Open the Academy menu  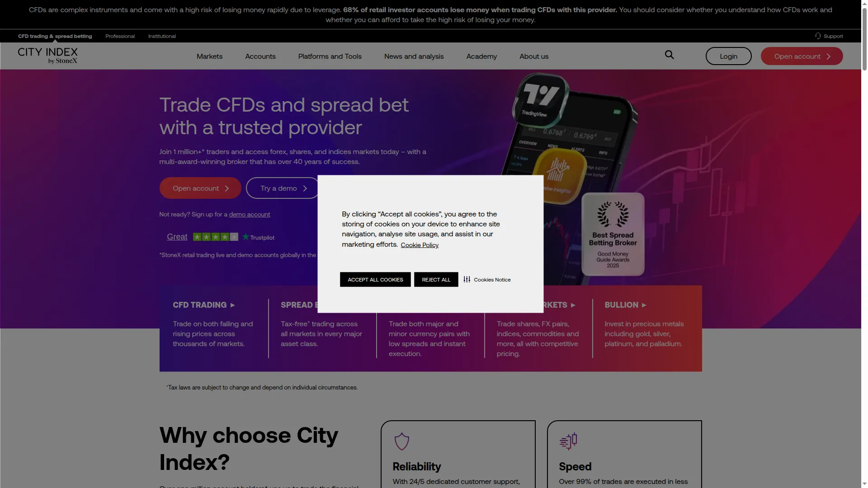[481, 56]
